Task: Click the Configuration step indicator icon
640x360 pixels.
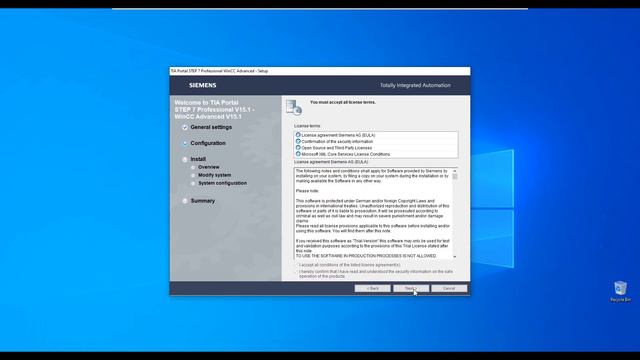Action: coord(184,143)
